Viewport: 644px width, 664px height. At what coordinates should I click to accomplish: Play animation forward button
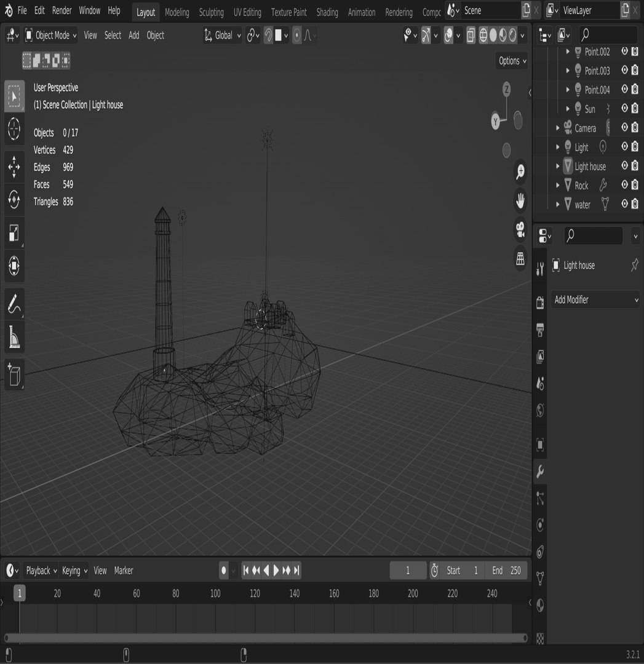(x=276, y=571)
